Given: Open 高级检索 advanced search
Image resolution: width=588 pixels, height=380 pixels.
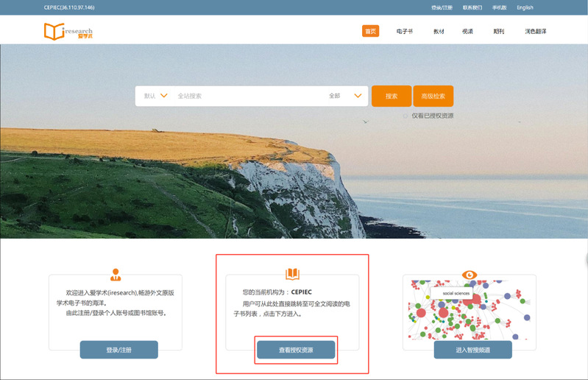Looking at the screenshot, I should (x=433, y=96).
